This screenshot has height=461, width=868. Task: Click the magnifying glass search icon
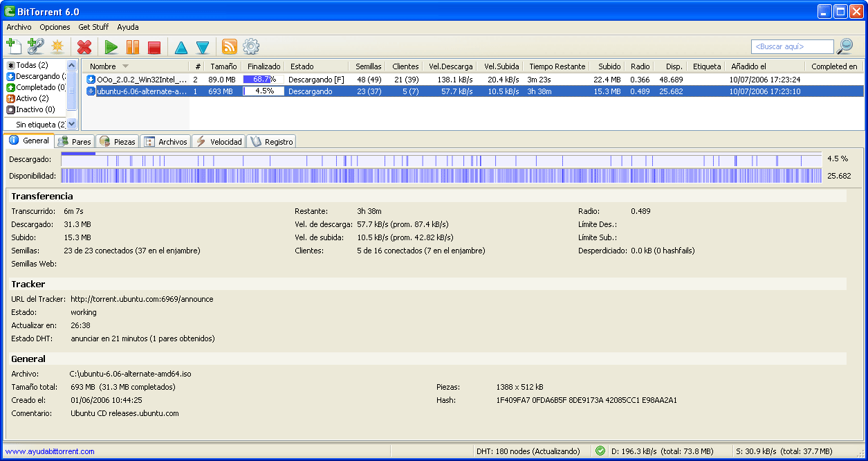pos(844,46)
